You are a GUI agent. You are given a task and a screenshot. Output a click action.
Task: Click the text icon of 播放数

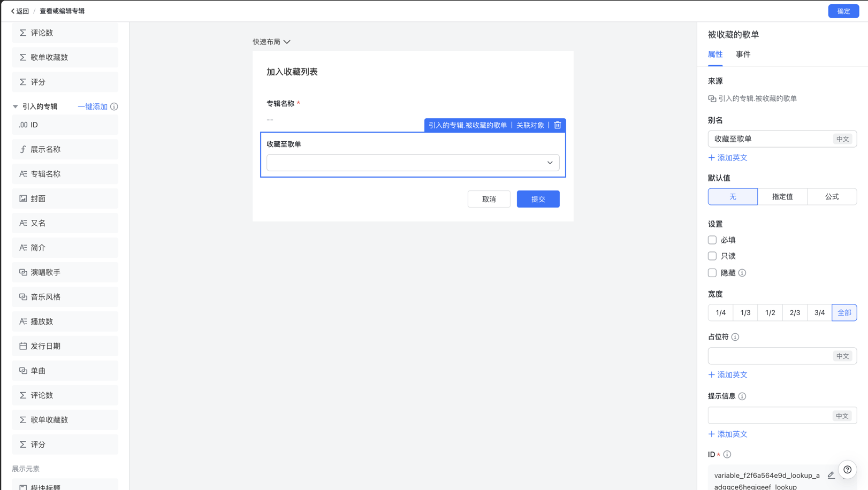point(23,321)
